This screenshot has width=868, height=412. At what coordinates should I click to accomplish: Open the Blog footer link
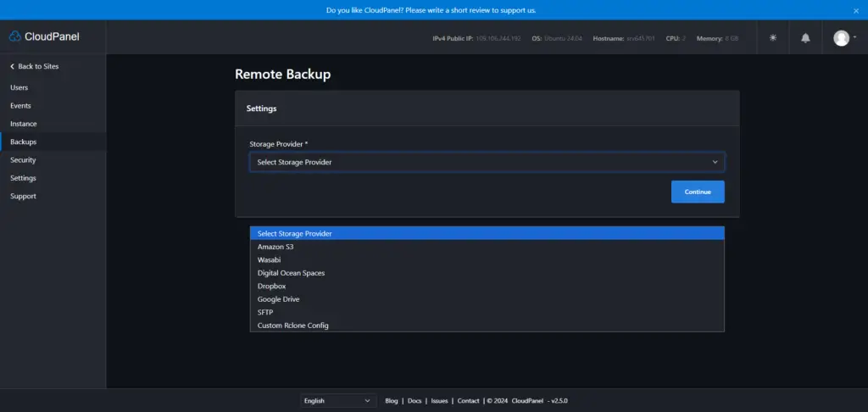(392, 401)
